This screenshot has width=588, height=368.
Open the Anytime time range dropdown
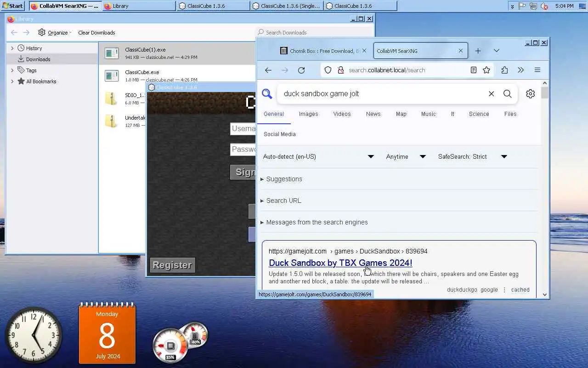point(406,156)
